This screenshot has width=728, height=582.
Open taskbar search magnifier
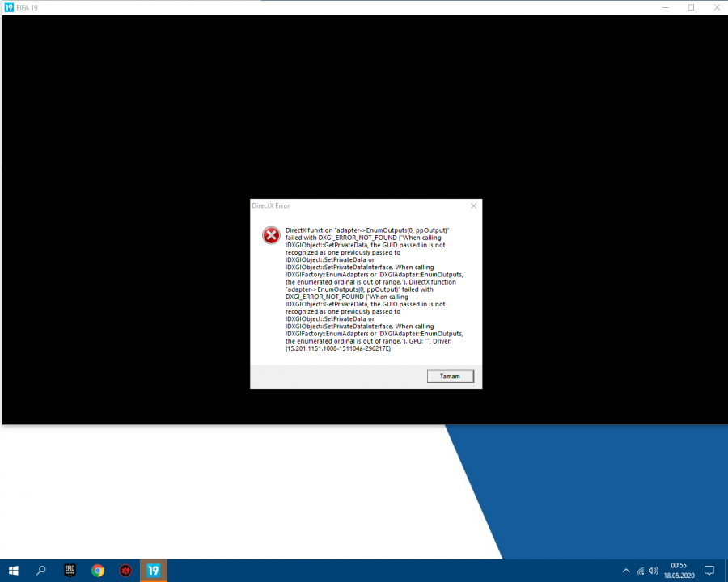[41, 571]
